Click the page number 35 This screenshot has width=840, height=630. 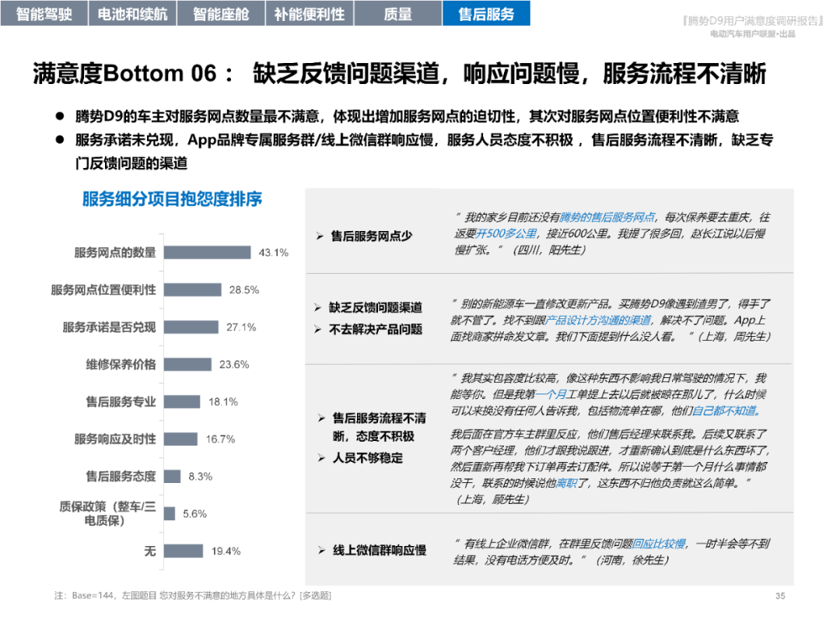[779, 596]
